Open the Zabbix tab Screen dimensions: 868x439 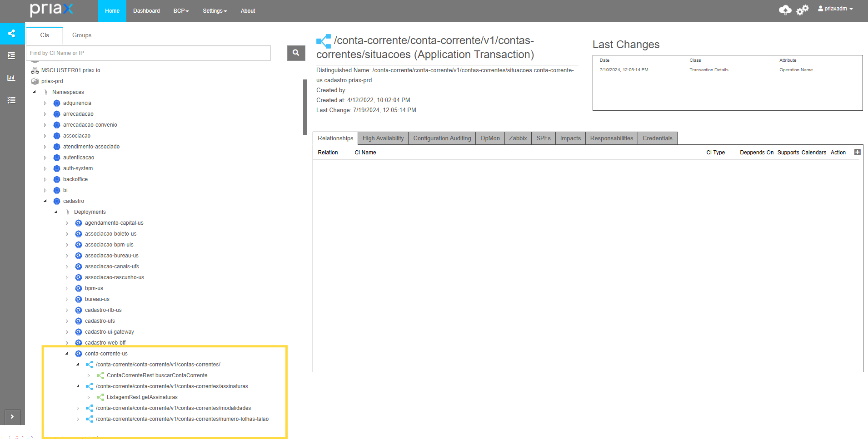click(518, 138)
